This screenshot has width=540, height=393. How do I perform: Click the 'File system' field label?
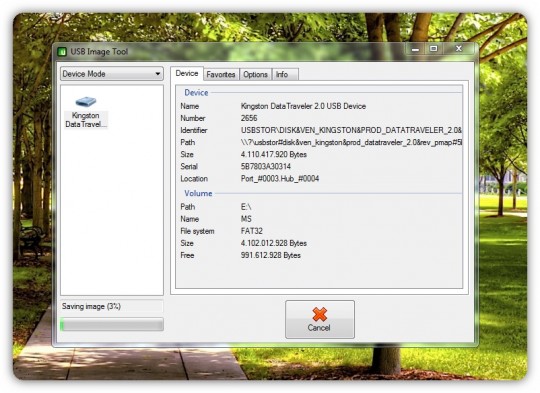(x=197, y=231)
